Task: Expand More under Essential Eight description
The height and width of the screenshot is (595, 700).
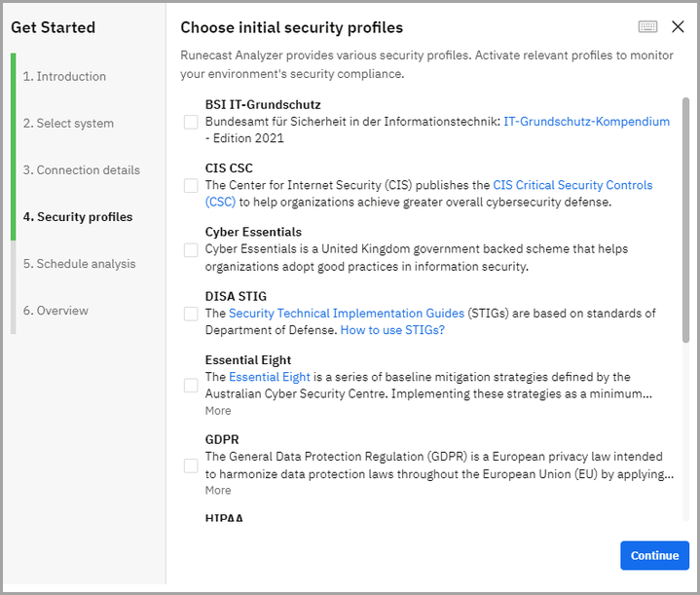Action: (x=218, y=411)
